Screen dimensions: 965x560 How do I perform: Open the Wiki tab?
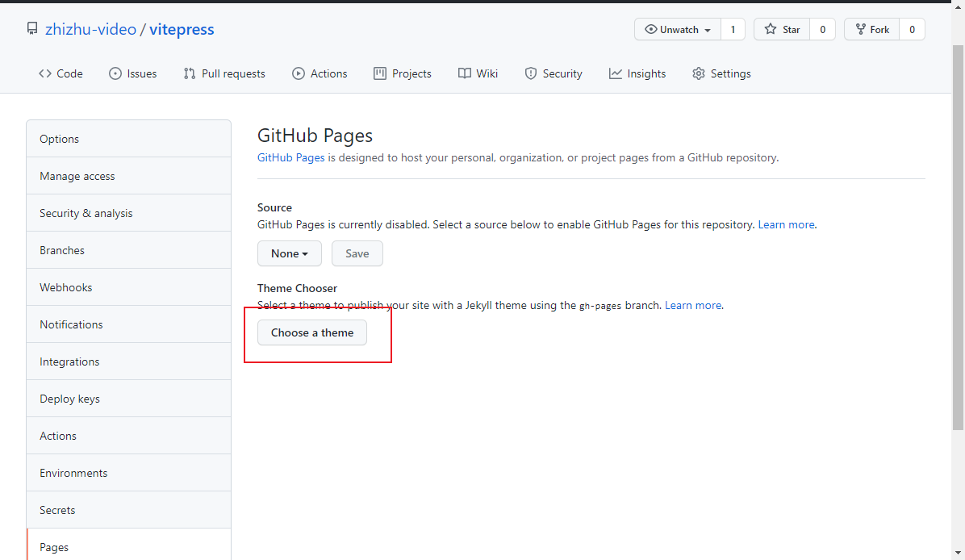coord(478,74)
